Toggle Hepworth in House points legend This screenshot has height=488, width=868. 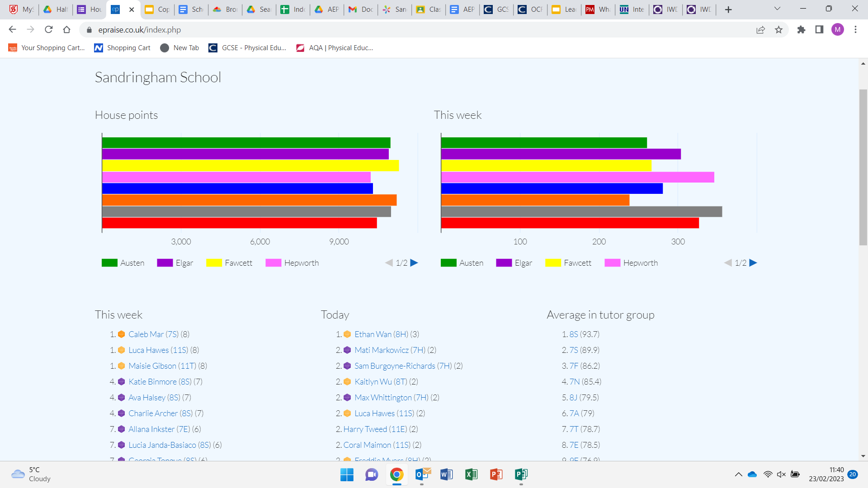coord(292,263)
